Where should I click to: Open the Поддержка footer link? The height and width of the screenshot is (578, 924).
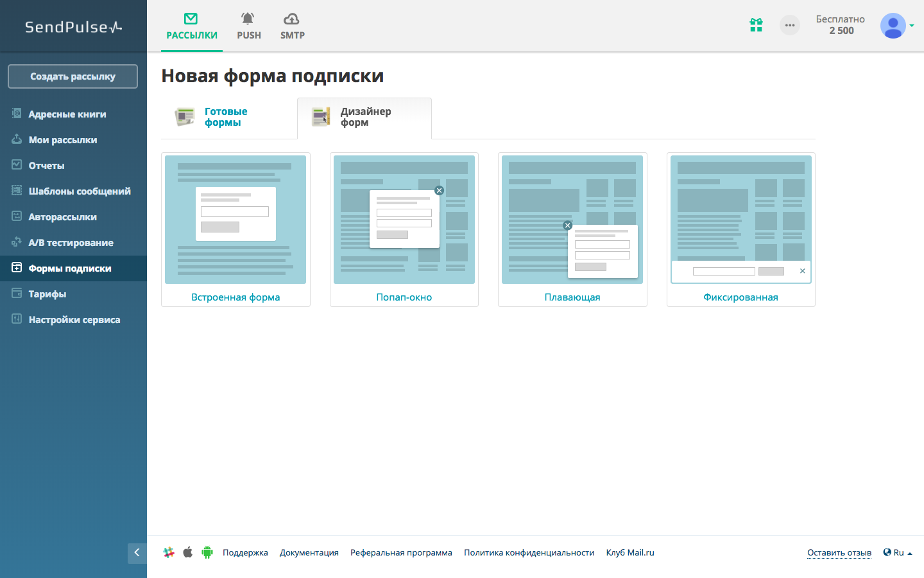245,553
